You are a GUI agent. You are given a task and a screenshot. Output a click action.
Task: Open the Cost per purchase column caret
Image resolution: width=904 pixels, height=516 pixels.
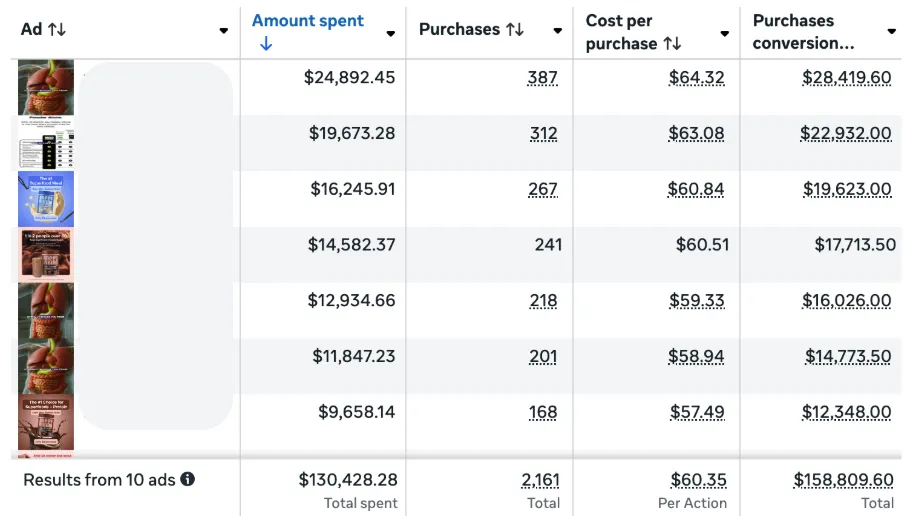coord(724,33)
